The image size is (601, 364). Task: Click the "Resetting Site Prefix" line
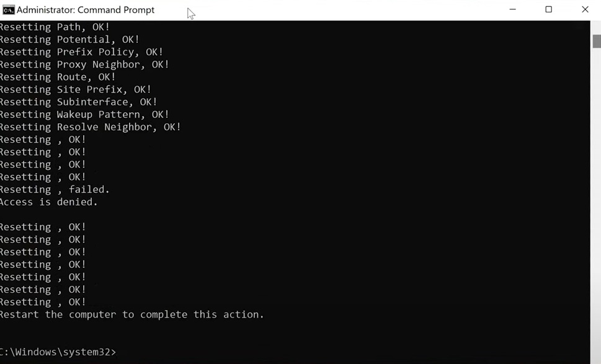pyautogui.click(x=76, y=90)
